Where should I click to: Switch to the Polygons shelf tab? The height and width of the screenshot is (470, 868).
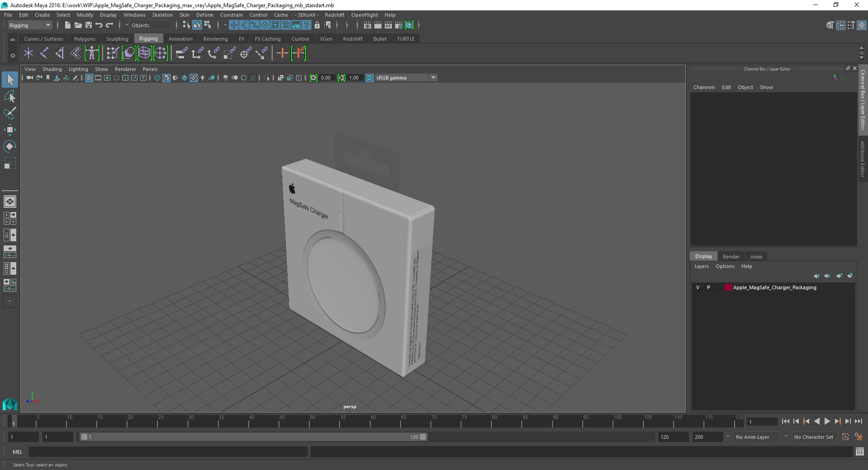tap(85, 39)
